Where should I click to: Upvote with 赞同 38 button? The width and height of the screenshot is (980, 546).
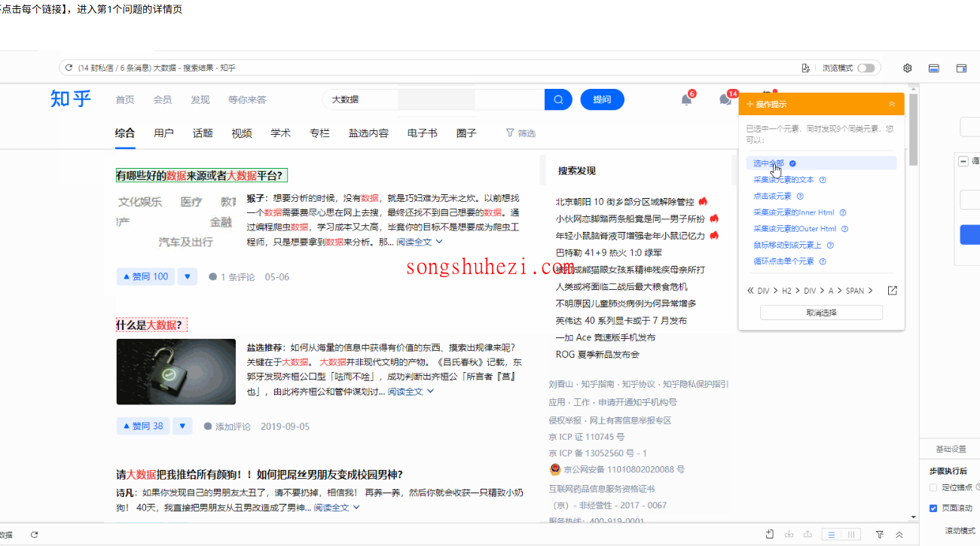tap(143, 426)
